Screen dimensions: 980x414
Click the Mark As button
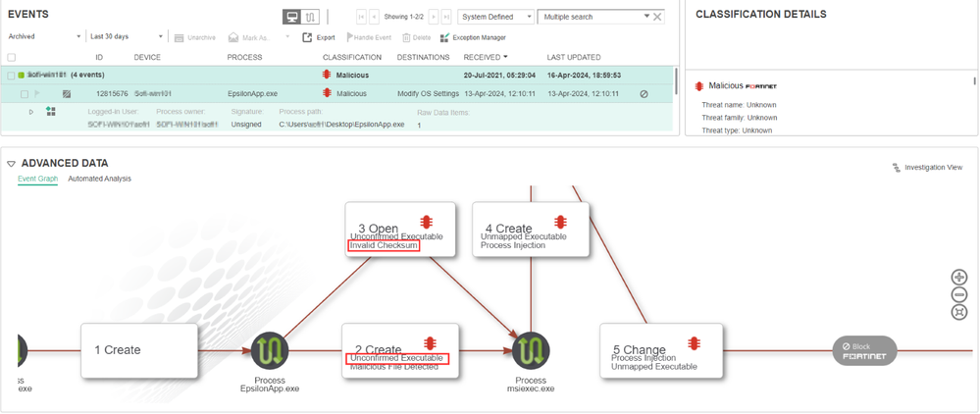pyautogui.click(x=249, y=37)
